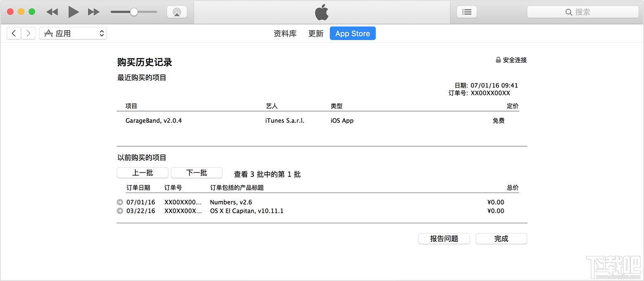The image size is (644, 281).
Task: Click the 下一批 button
Action: (x=197, y=173)
